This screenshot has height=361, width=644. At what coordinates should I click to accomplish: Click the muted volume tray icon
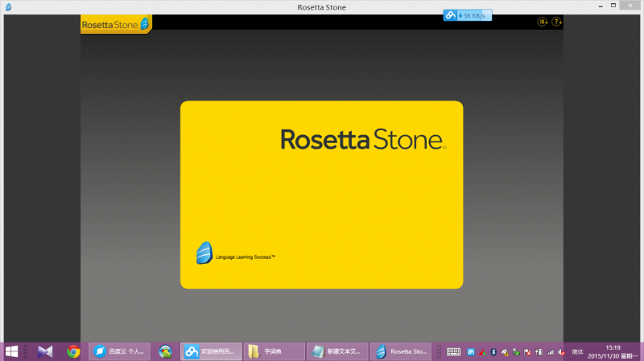click(561, 352)
